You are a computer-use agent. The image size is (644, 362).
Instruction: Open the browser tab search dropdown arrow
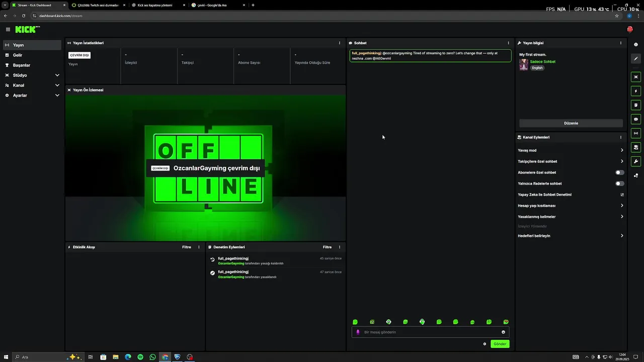click(x=5, y=5)
